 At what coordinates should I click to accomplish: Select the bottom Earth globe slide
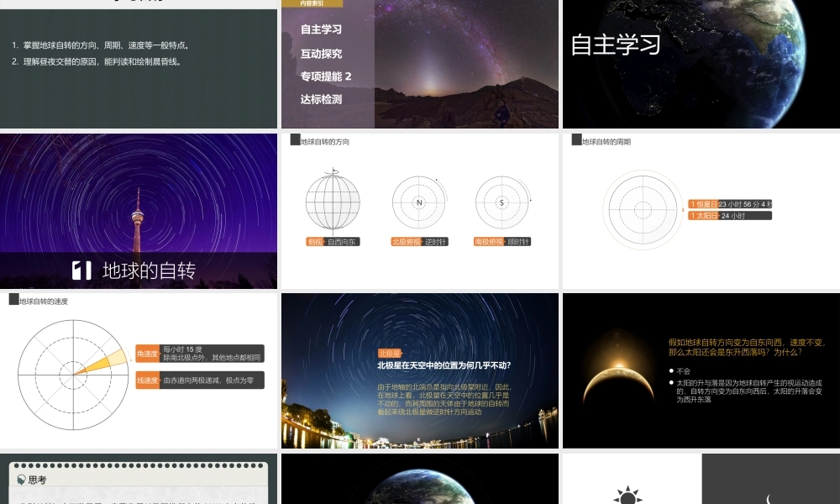click(x=419, y=479)
